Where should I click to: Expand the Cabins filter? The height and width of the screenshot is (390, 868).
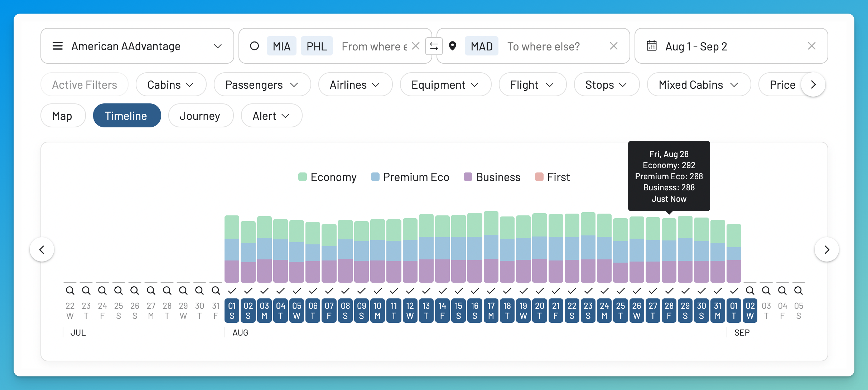point(171,84)
